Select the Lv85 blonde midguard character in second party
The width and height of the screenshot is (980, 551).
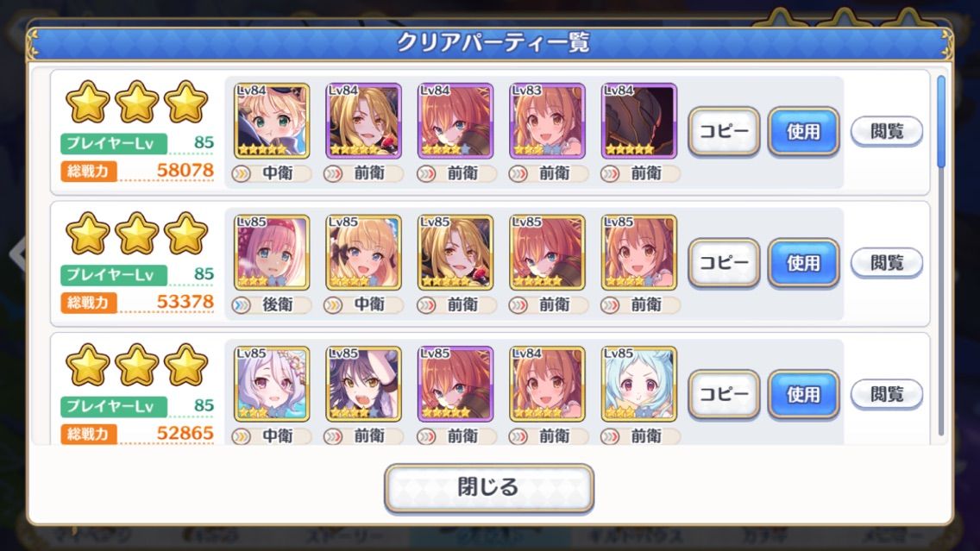363,253
